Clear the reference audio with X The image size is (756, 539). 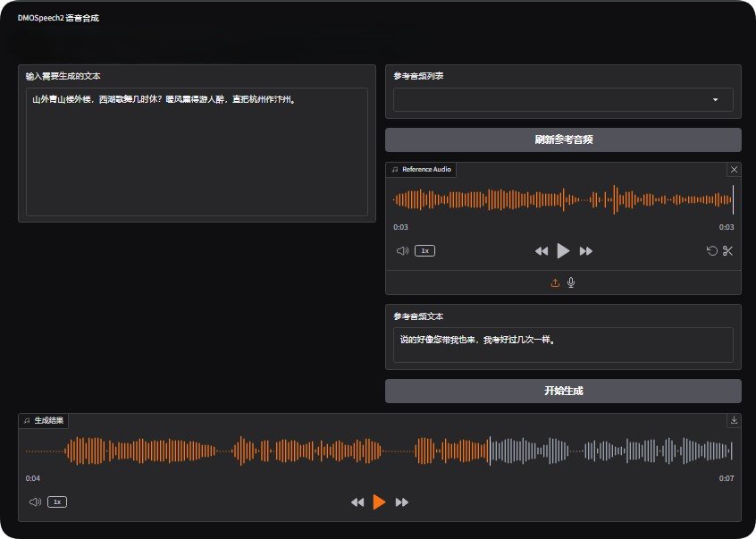click(x=735, y=169)
